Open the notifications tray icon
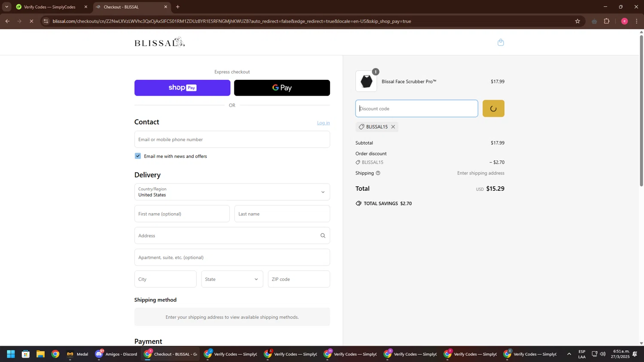The width and height of the screenshot is (644, 362). tap(635, 354)
